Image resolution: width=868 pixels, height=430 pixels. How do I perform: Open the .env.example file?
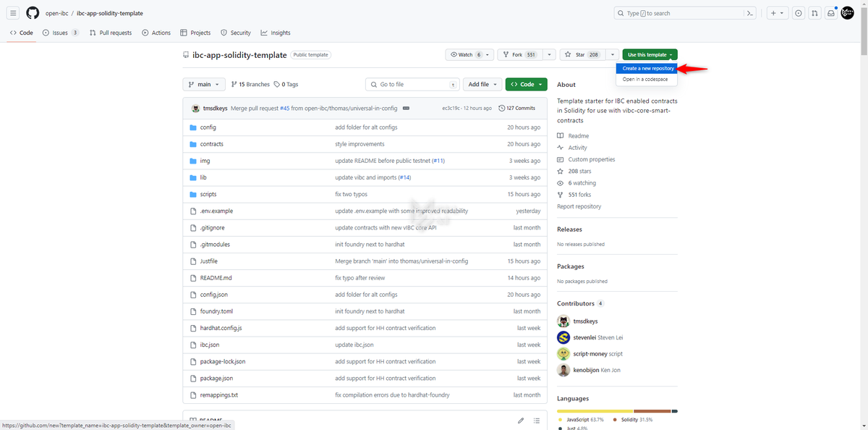pyautogui.click(x=216, y=211)
